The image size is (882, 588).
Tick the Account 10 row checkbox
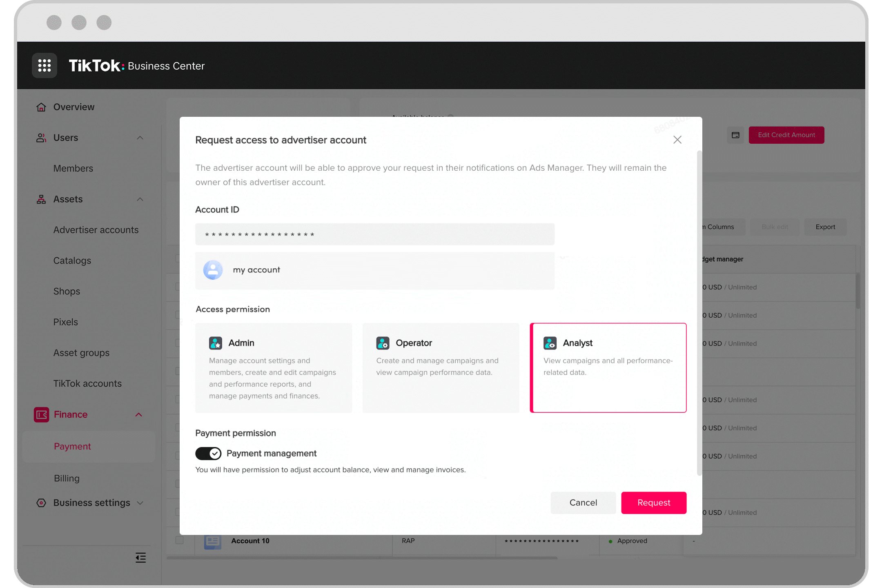pos(179,540)
